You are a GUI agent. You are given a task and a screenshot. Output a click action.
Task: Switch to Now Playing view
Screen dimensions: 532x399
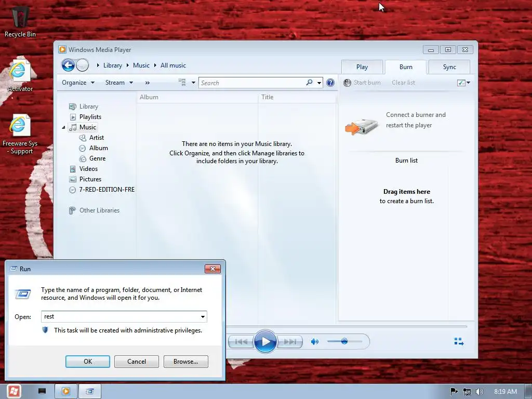tap(459, 341)
